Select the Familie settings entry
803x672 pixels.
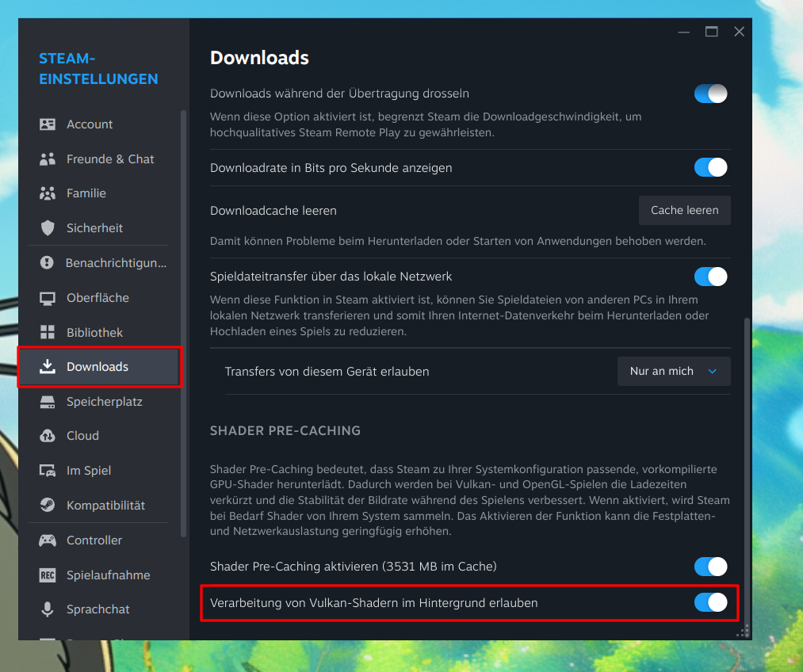pos(98,193)
